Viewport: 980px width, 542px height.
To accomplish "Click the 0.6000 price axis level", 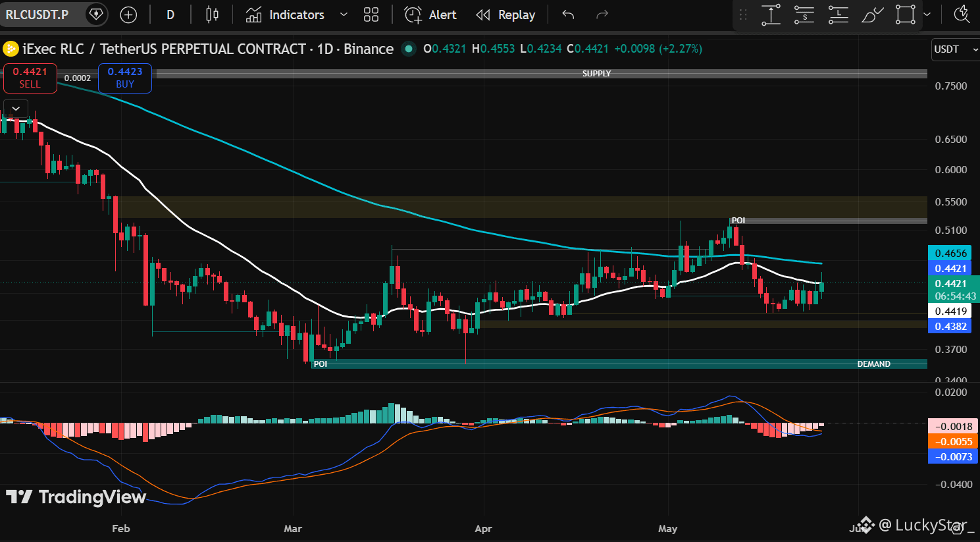I will tap(951, 170).
